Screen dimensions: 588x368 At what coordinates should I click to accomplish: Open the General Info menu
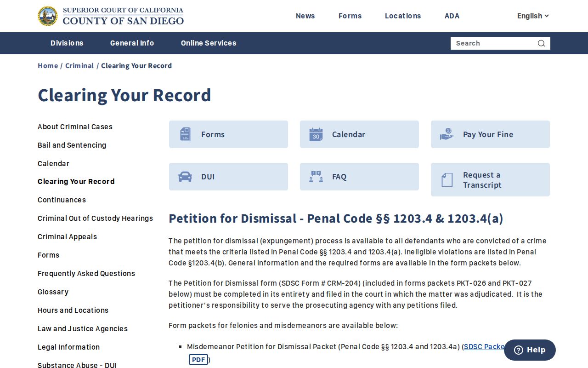click(132, 43)
